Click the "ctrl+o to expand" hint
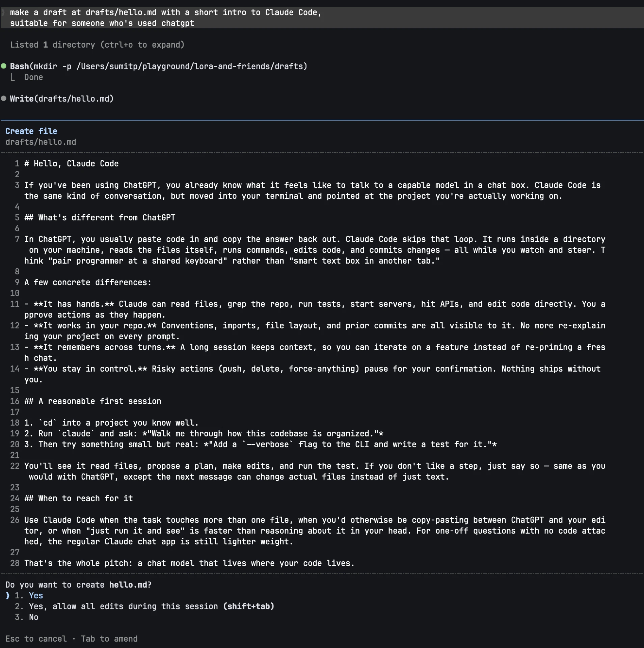Screen dimensions: 644x648 [x=142, y=45]
